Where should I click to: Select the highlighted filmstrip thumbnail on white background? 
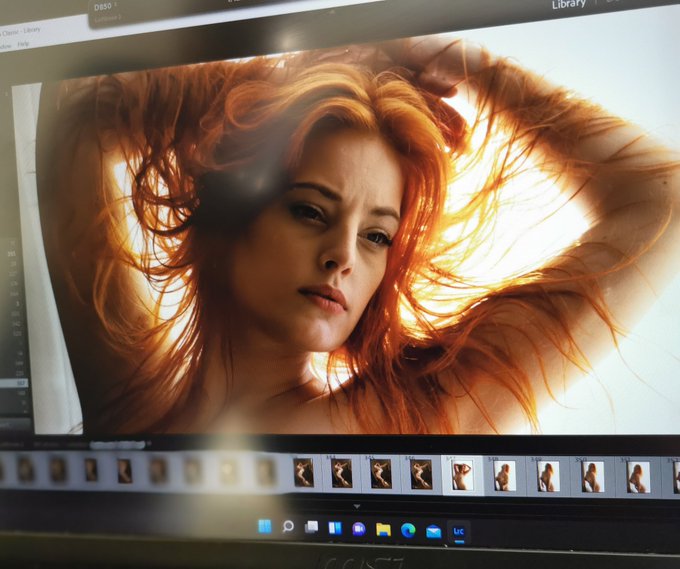[x=462, y=475]
